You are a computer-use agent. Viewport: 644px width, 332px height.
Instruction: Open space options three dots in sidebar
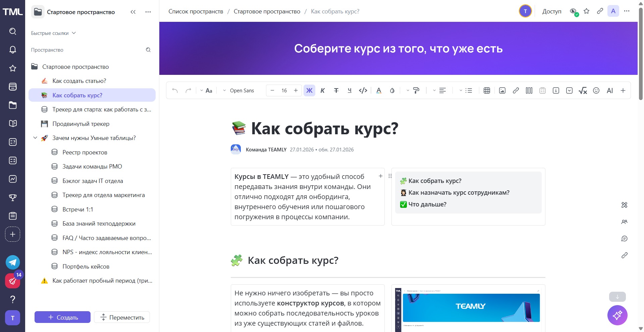pyautogui.click(x=148, y=12)
